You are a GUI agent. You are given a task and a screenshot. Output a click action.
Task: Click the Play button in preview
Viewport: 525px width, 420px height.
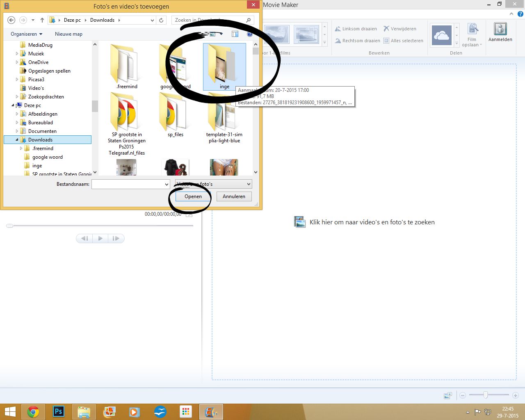click(100, 238)
